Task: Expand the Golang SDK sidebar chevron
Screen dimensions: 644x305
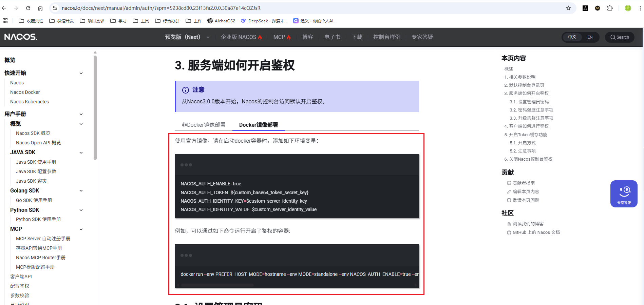Action: 81,190
